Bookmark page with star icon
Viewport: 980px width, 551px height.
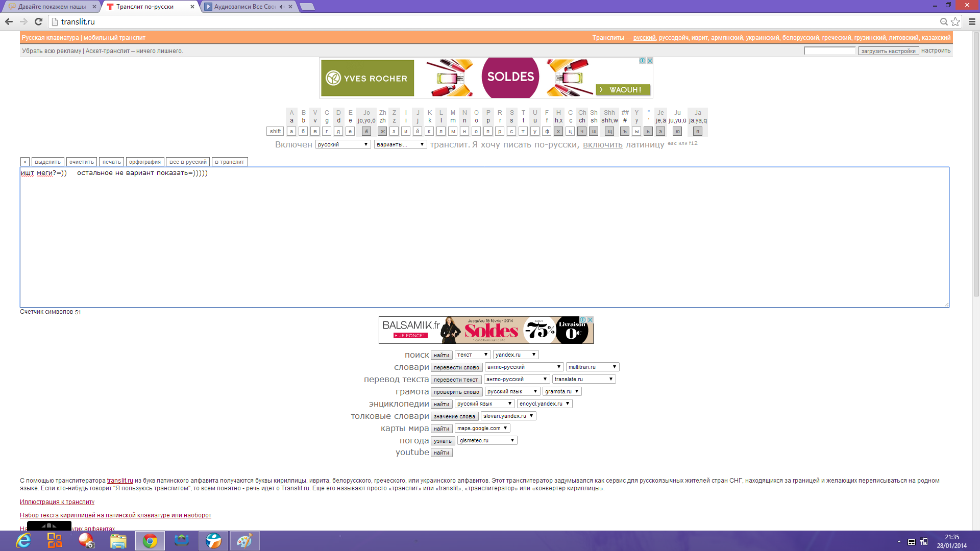[955, 21]
